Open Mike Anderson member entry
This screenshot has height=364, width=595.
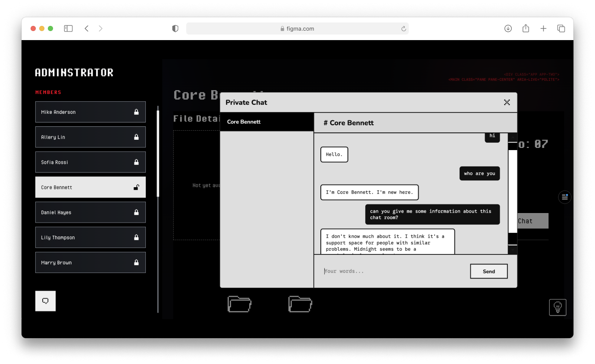coord(91,112)
